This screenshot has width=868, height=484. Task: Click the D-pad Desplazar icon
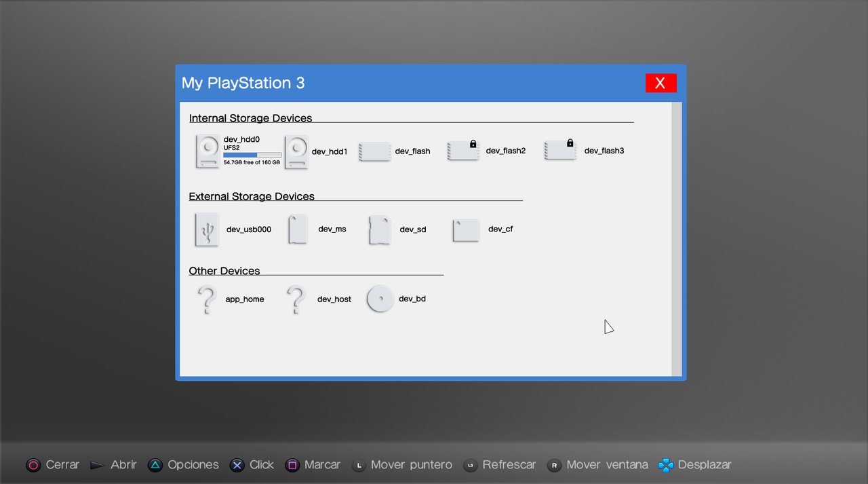[666, 465]
